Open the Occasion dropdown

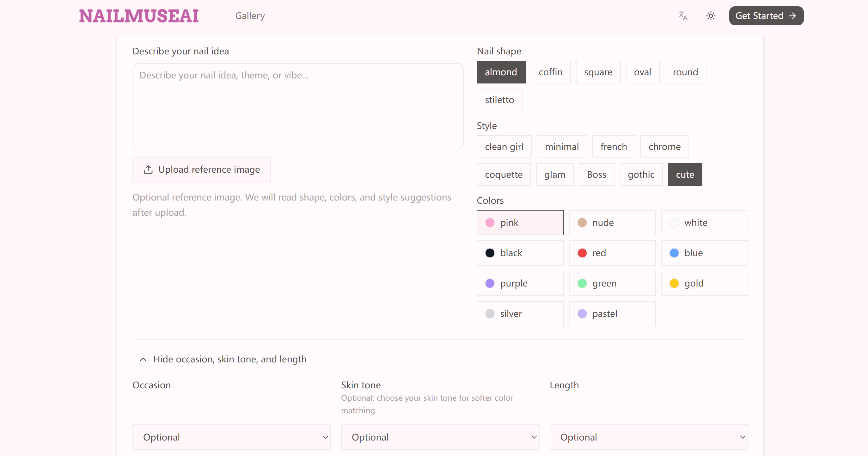point(231,437)
